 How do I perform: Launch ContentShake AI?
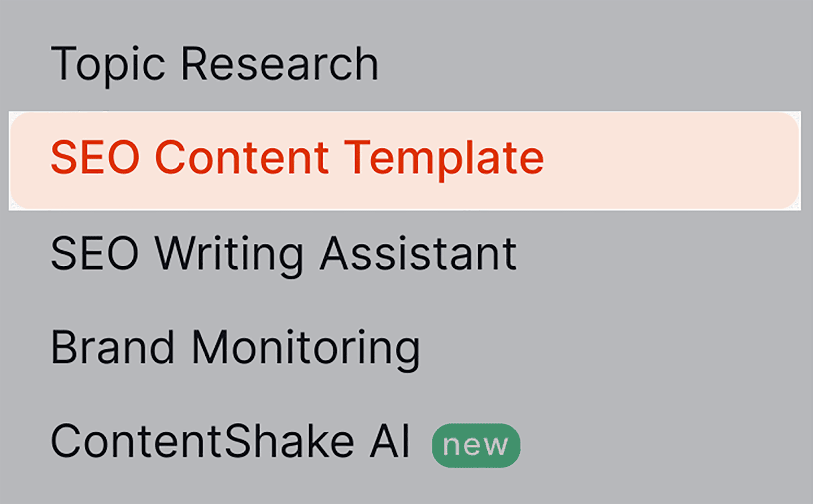(230, 442)
